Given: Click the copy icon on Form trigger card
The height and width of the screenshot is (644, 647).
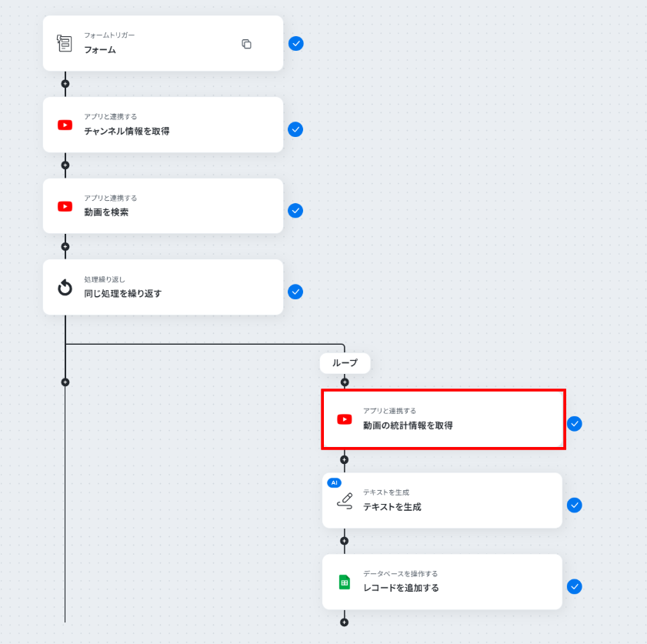Looking at the screenshot, I should 246,44.
